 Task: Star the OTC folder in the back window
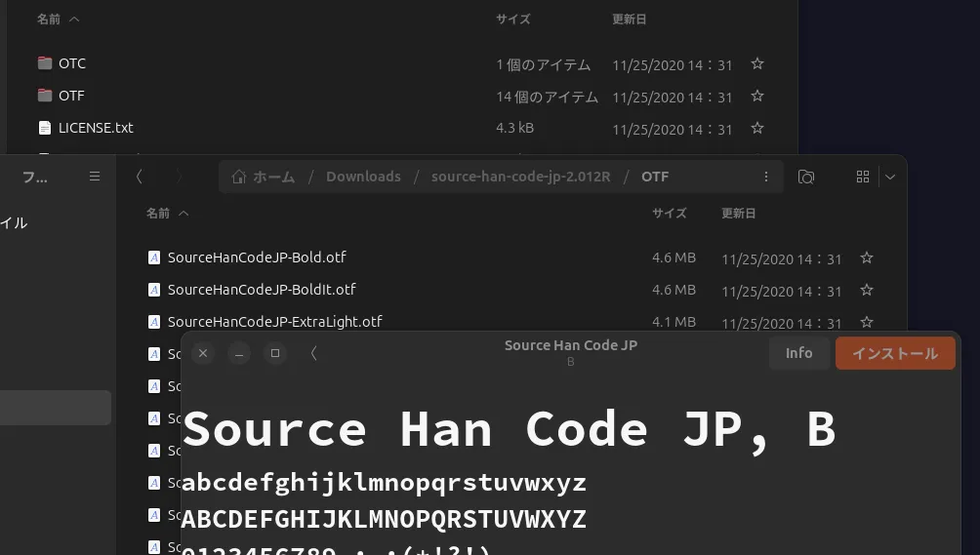pos(756,63)
